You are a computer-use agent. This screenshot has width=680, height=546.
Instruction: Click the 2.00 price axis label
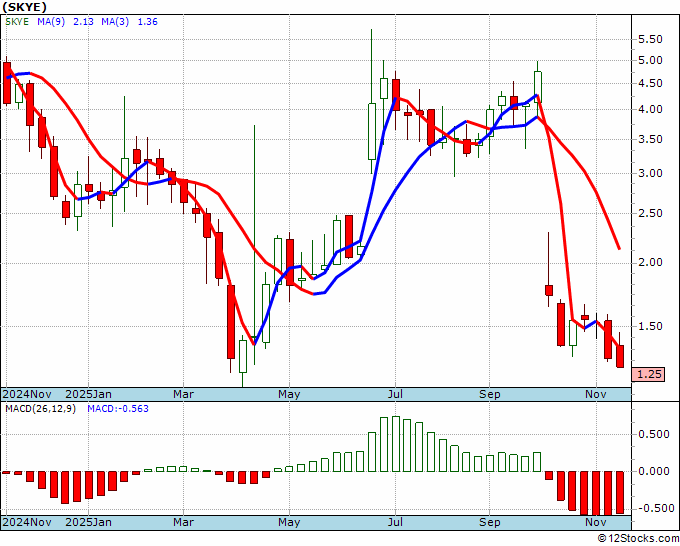point(651,262)
